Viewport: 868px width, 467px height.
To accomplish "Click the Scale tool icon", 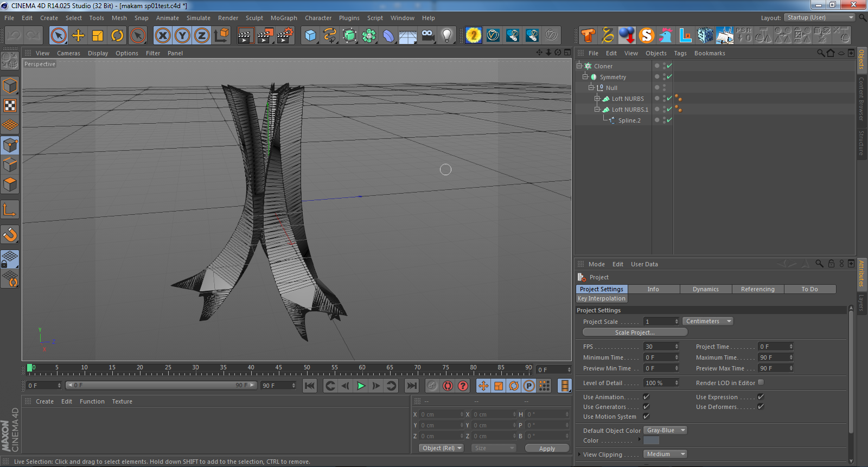I will tap(98, 36).
